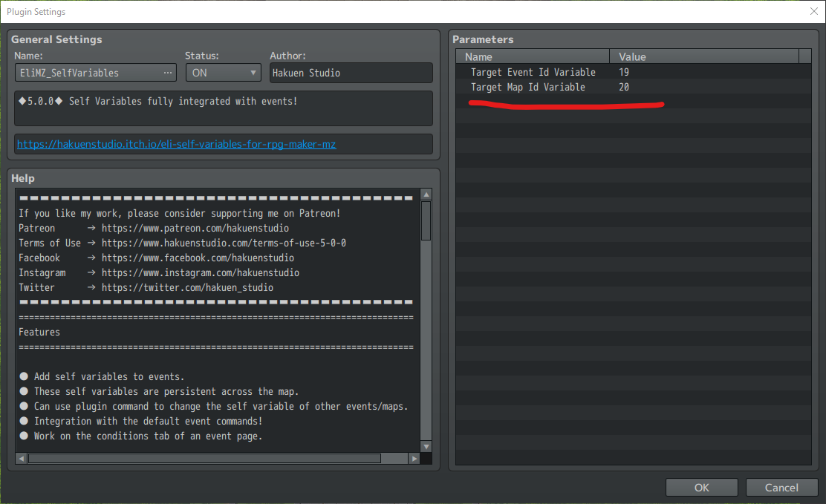Click the Hakuen Studio author field

pyautogui.click(x=351, y=73)
